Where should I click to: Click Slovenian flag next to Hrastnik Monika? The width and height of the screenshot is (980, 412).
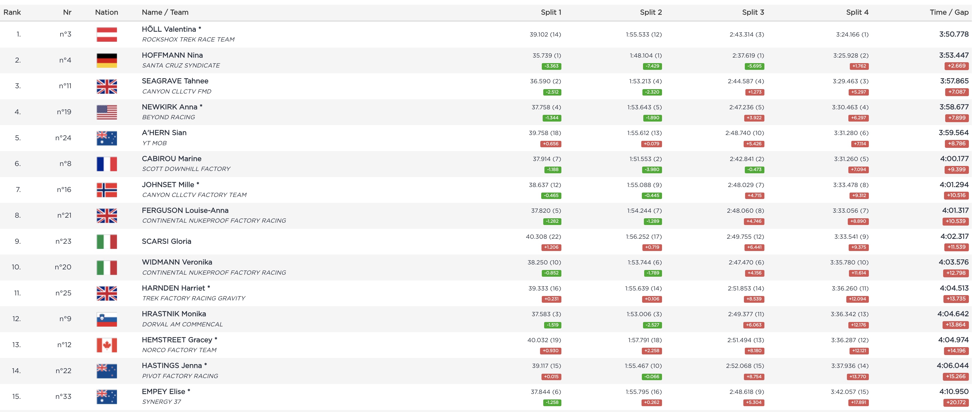point(106,319)
